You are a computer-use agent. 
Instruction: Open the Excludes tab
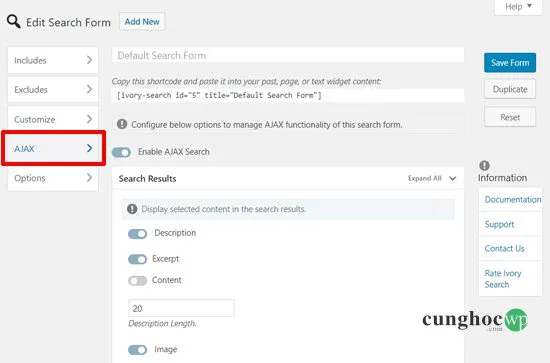coord(53,90)
